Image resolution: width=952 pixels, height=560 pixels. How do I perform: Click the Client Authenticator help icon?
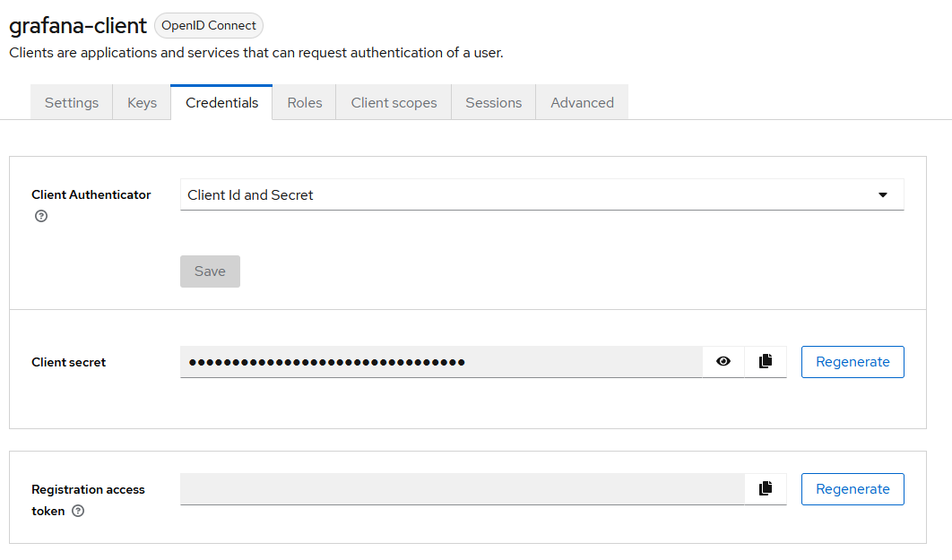click(x=40, y=216)
